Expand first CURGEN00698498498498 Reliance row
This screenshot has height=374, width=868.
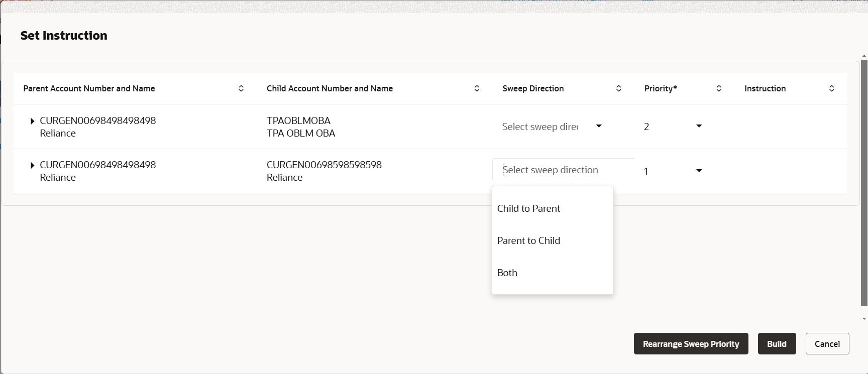pos(32,121)
